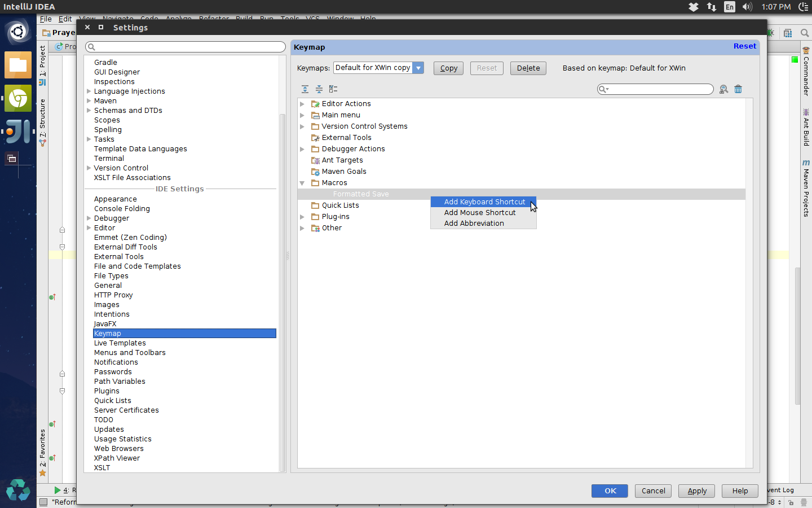Select Formatted Save macro row

(521, 194)
